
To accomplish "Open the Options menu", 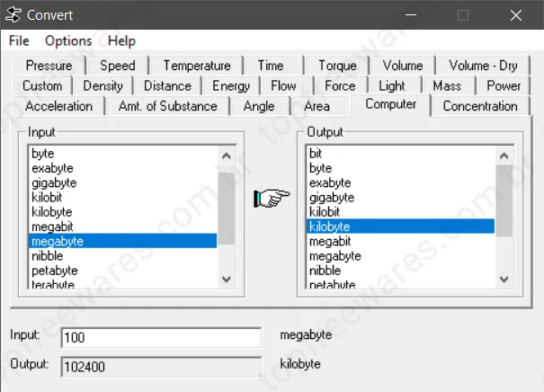I will point(68,41).
